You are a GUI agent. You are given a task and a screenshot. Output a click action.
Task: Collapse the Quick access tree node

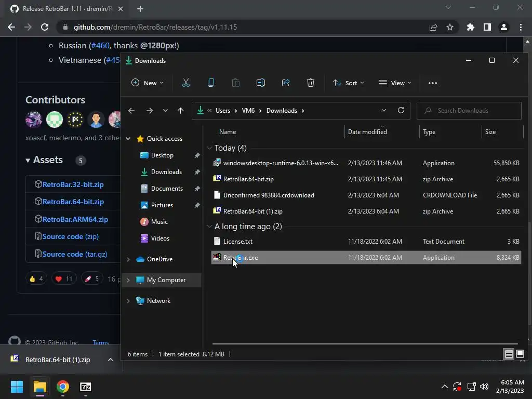click(x=128, y=138)
